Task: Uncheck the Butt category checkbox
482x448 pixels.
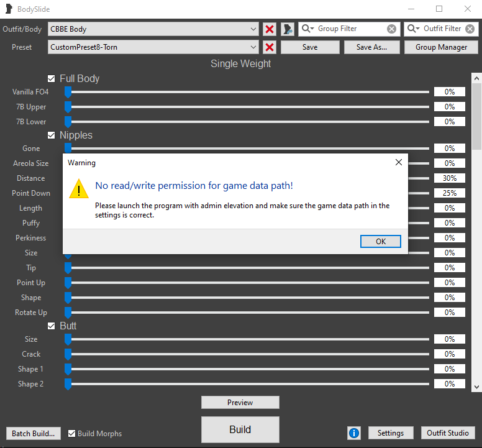Action: point(52,326)
